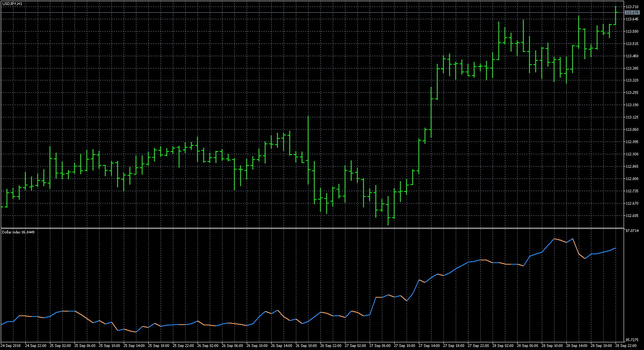644x350 pixels.
Task: Pick the 113.320 price label
Action: coord(632,80)
